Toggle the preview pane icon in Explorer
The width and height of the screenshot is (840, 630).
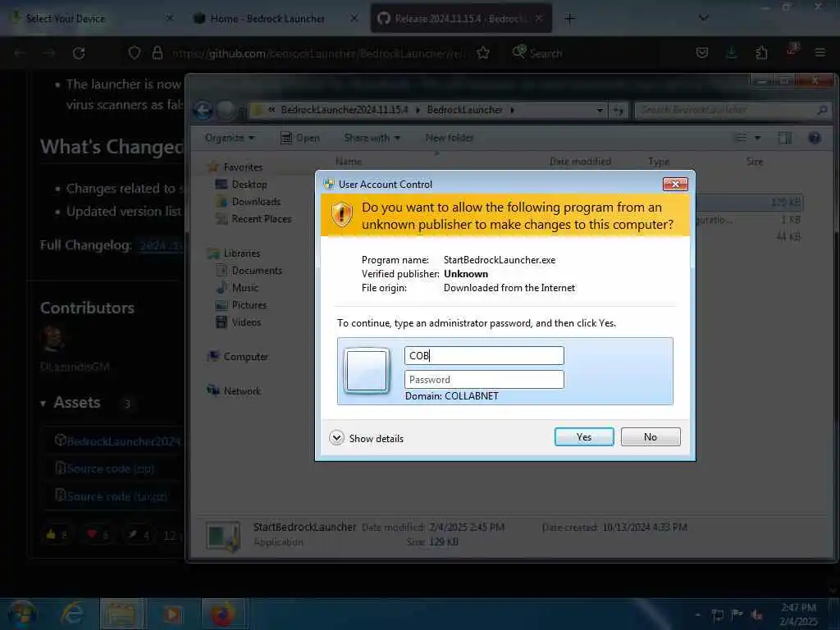(785, 138)
